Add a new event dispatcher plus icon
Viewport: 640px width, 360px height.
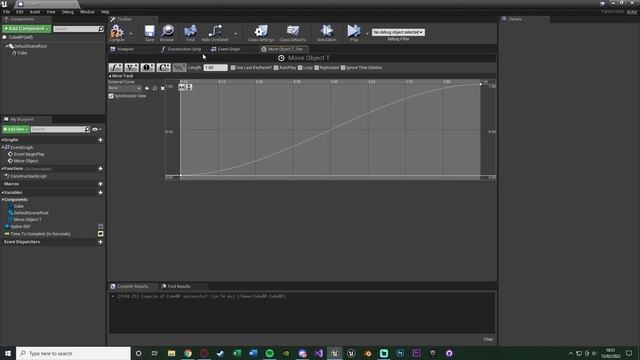click(100, 242)
